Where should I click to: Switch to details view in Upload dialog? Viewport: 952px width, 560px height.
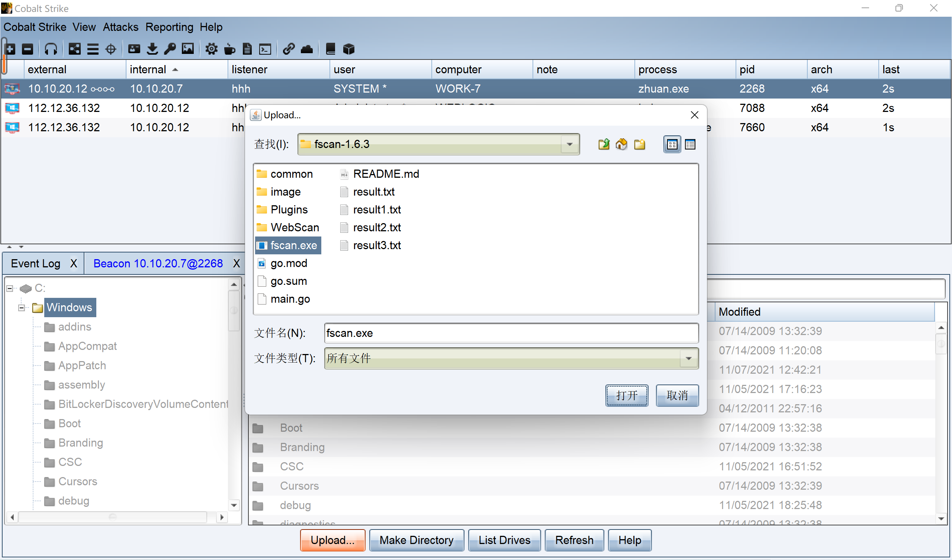pos(690,144)
